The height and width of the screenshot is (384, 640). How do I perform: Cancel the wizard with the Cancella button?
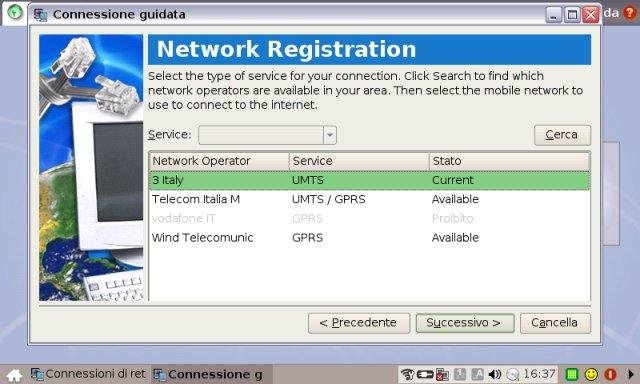tap(555, 323)
